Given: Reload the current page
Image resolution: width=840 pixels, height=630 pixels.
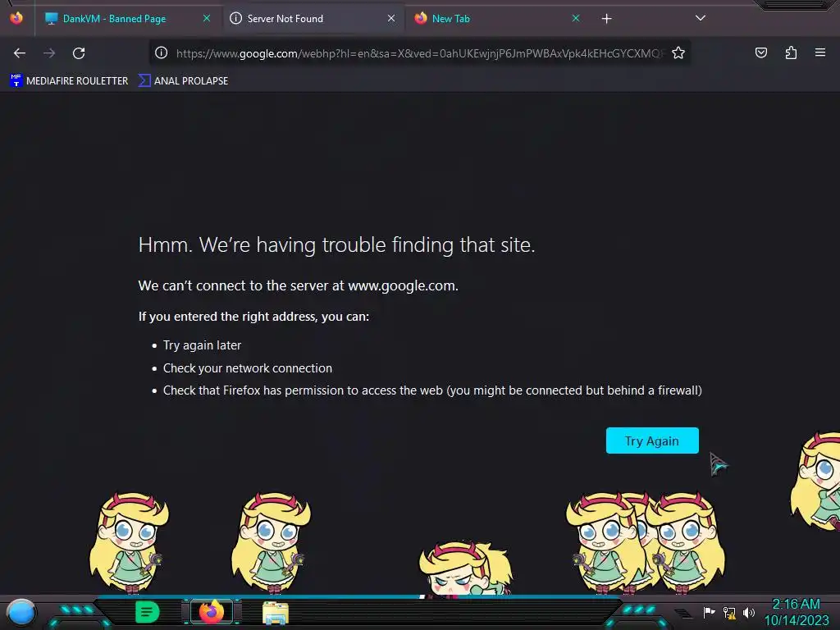Looking at the screenshot, I should pos(79,53).
